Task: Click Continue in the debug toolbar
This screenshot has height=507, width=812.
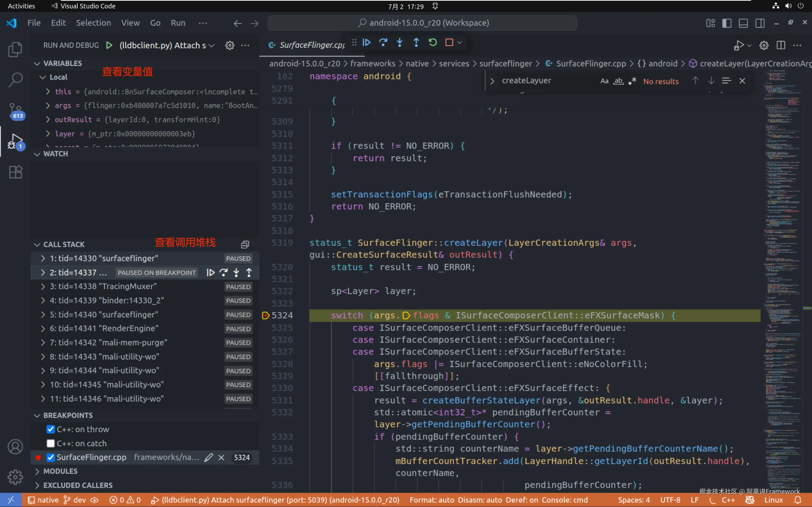Action: [367, 43]
